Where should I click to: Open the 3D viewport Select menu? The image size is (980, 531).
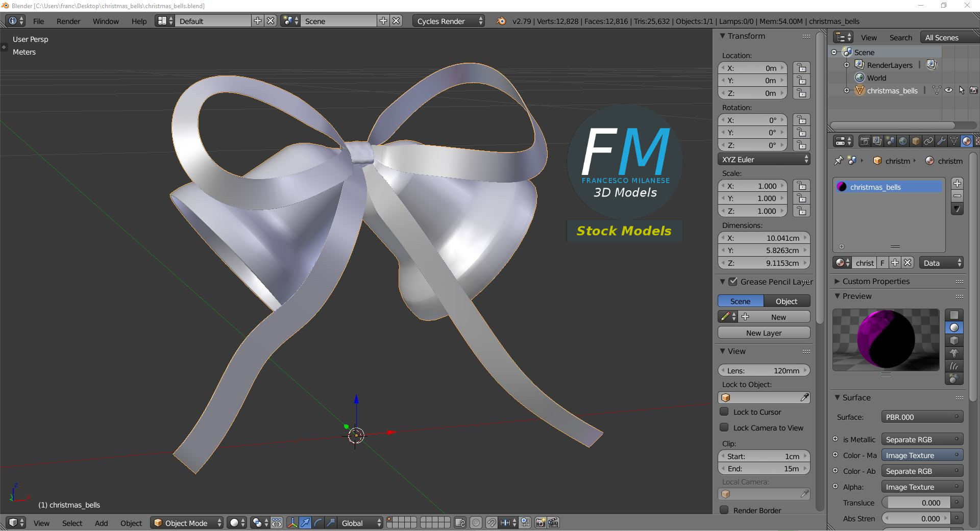tap(72, 523)
